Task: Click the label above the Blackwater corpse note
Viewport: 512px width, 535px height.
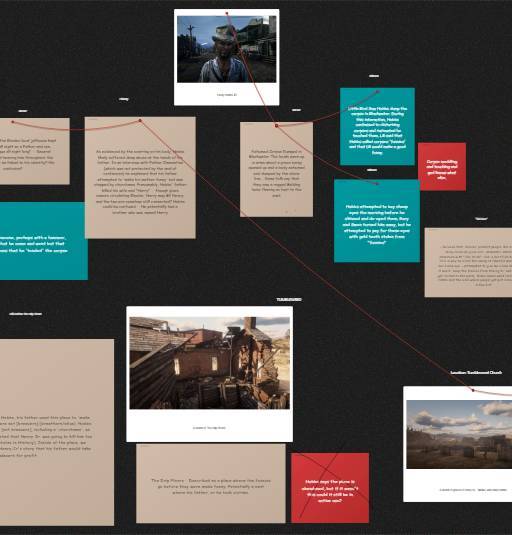Action: [x=296, y=110]
